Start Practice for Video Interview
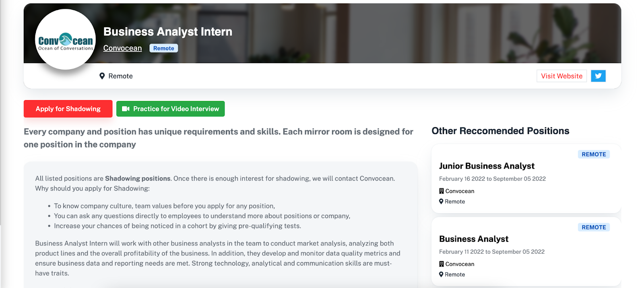644x288 pixels. point(170,109)
